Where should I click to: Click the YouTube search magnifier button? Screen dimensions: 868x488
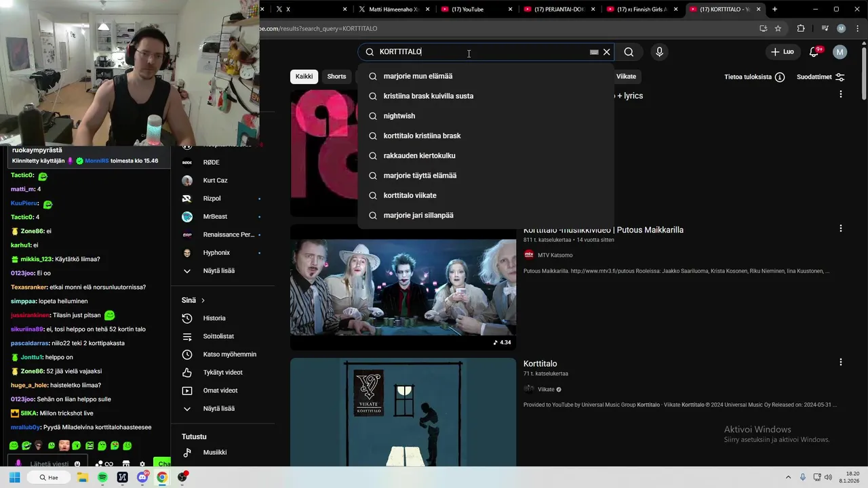[x=629, y=52]
